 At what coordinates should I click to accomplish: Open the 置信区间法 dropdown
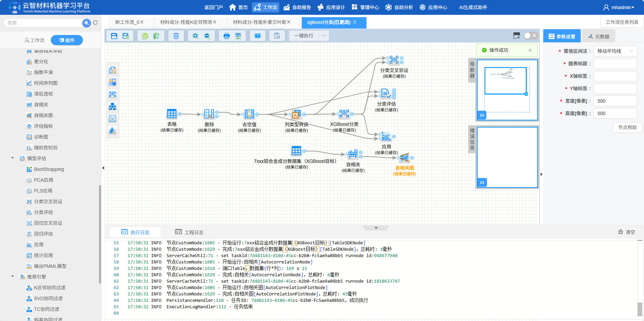coord(615,51)
